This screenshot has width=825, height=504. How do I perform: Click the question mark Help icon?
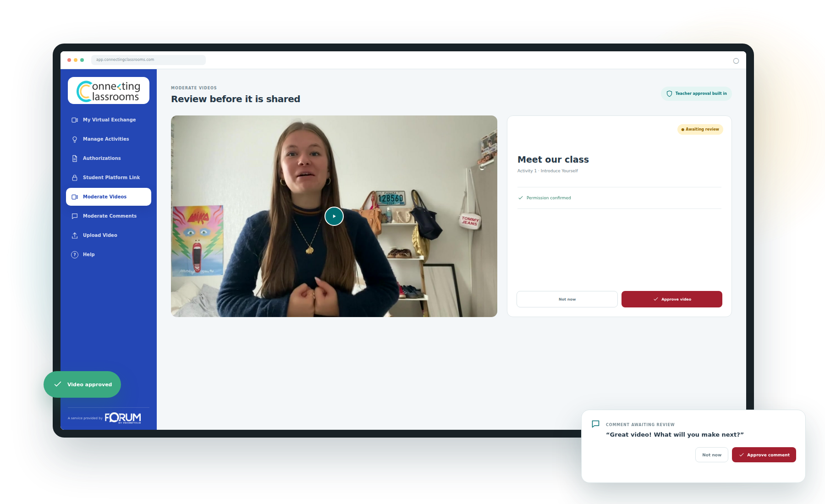pyautogui.click(x=75, y=255)
